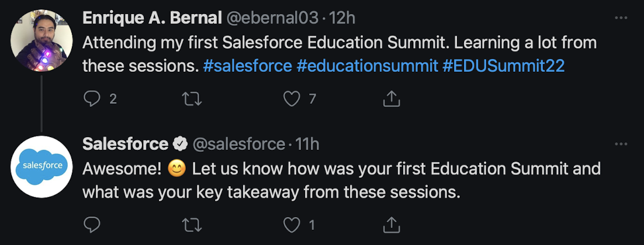The width and height of the screenshot is (644, 245).
Task: View Enrique's profile picture
Action: (x=41, y=41)
